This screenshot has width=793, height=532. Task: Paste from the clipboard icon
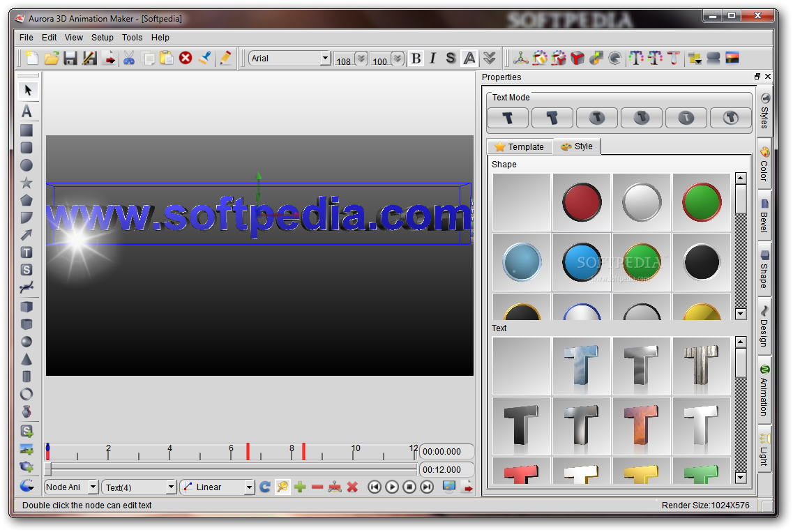(167, 58)
